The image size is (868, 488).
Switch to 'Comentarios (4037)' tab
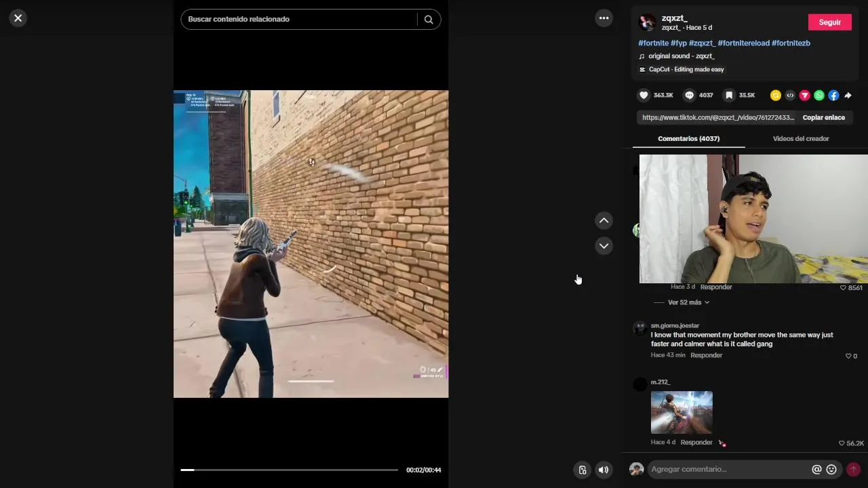(x=688, y=138)
